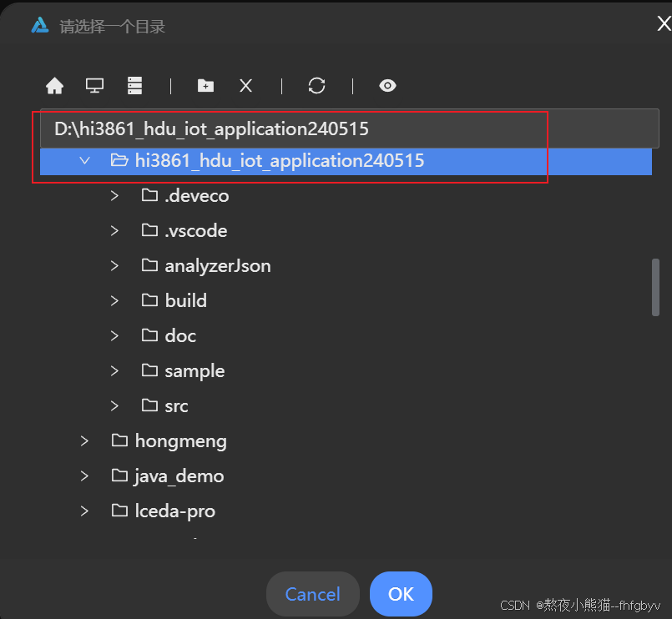Expand the java_demo folder

coord(84,476)
